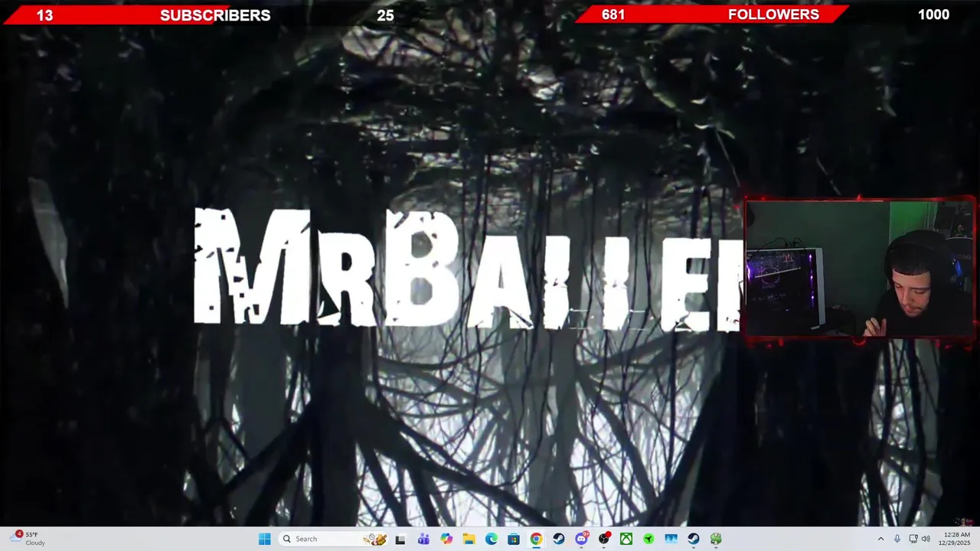Expand the hidden system tray icons
980x551 pixels.
coord(880,539)
